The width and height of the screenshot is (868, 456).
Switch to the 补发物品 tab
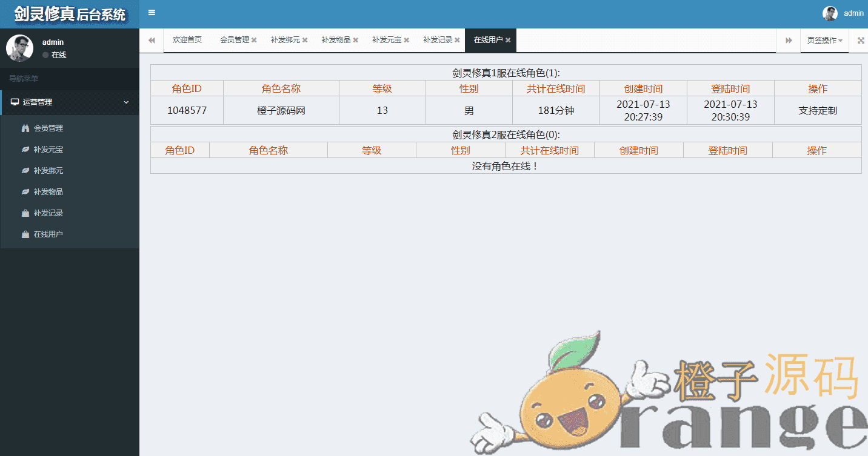point(336,40)
